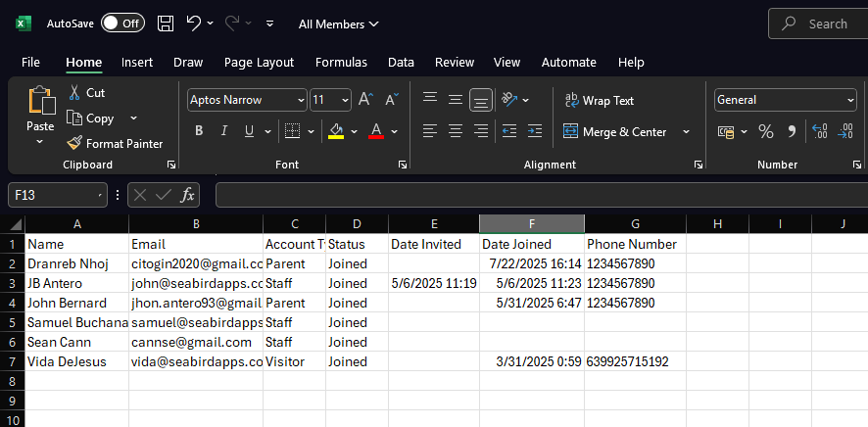This screenshot has width=868, height=427.
Task: Click the Increase Font Size icon
Action: (365, 100)
